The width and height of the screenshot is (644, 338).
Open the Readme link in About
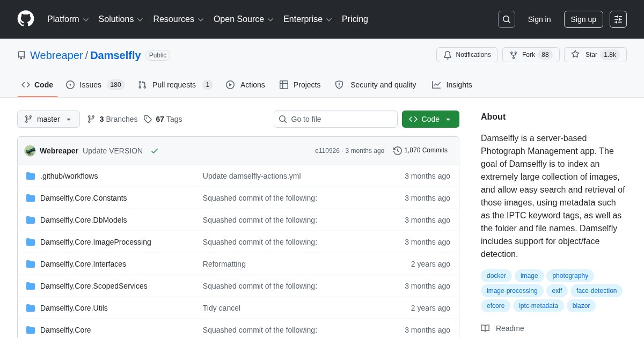[x=502, y=328]
